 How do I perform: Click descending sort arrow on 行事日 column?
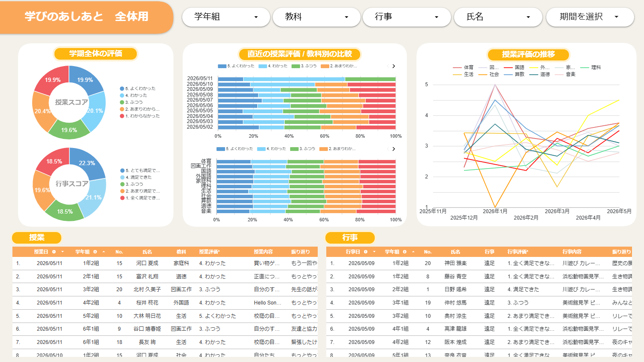374,252
